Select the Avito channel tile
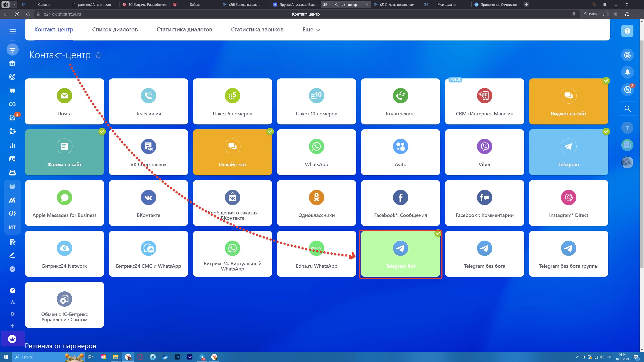Screen dimensions: 644x362 coord(400,152)
